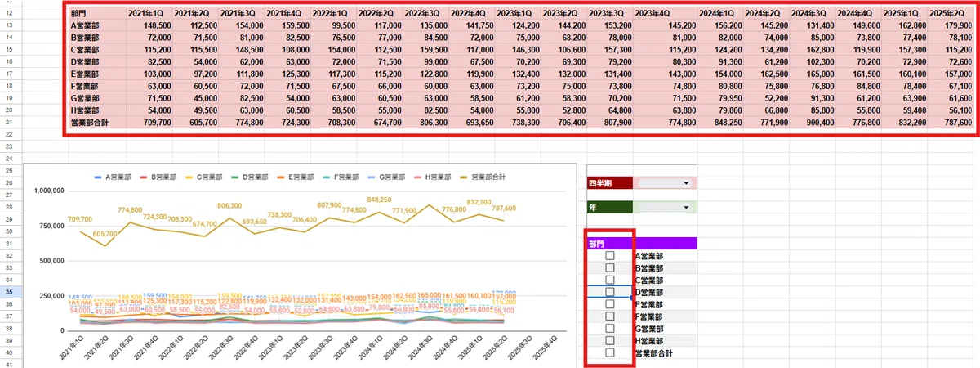Select the 2025年2Q column header cell

951,14
